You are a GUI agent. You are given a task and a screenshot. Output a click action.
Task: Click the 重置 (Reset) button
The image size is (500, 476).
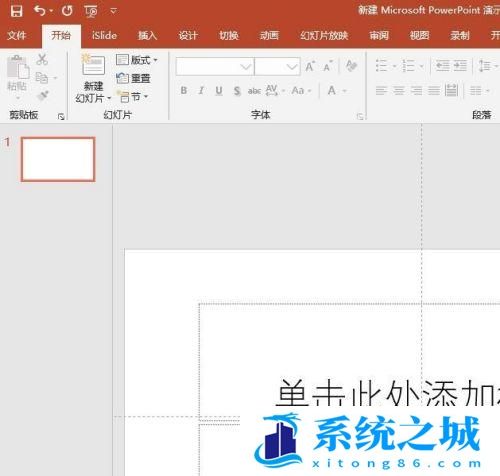133,78
